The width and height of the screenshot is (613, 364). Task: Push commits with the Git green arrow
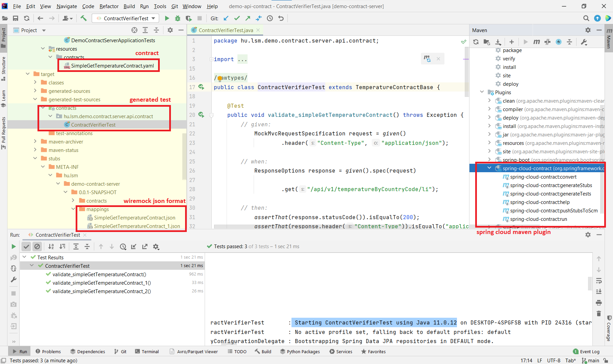(248, 18)
